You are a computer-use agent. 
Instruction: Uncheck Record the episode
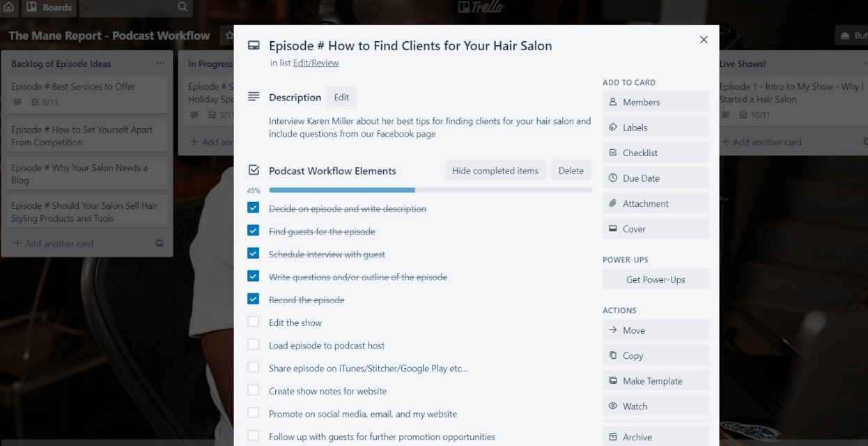tap(254, 300)
